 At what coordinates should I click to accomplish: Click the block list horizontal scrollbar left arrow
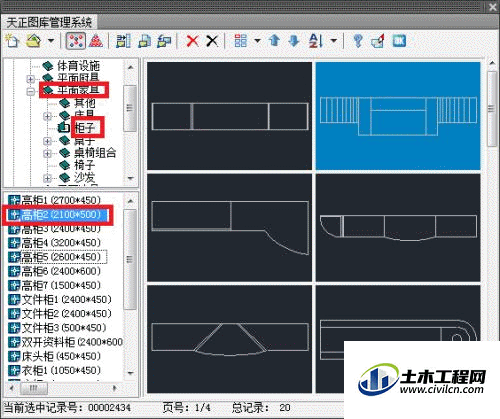click(x=12, y=388)
